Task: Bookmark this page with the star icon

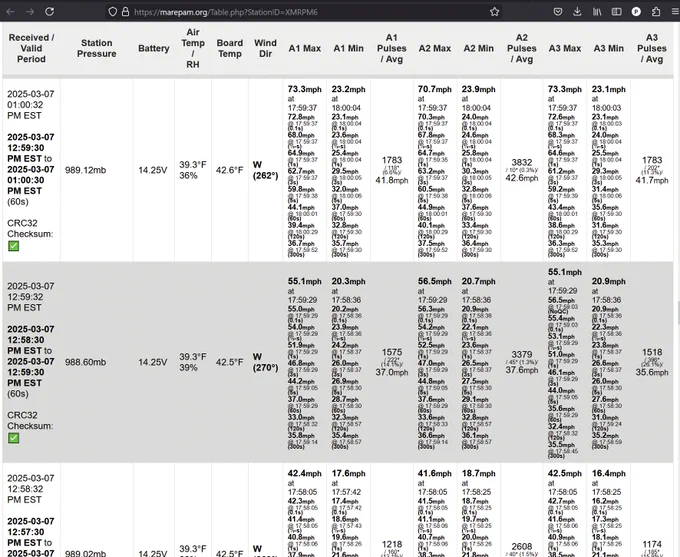Action: 494,12
